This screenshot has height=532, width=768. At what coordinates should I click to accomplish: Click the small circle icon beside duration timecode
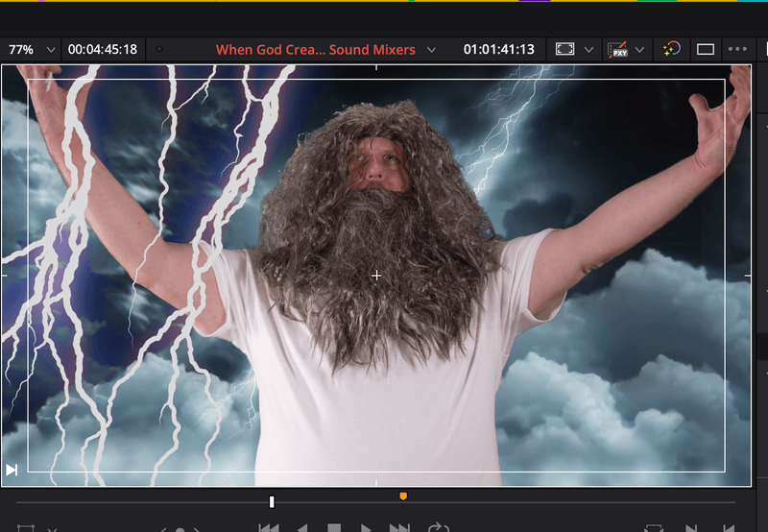click(x=159, y=49)
